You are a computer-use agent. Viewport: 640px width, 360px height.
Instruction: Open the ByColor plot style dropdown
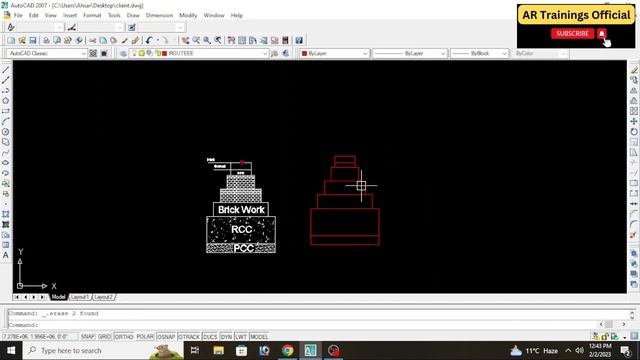coord(540,53)
